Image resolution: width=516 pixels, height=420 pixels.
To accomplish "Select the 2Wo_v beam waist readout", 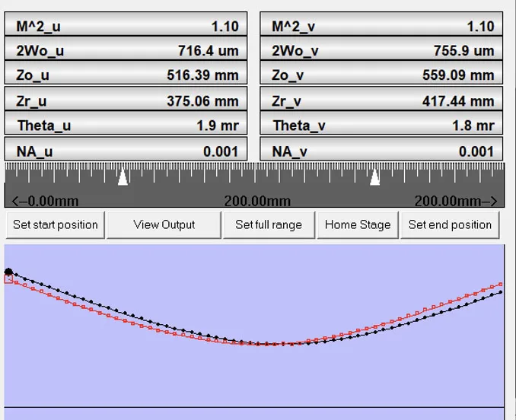I will 382,51.
